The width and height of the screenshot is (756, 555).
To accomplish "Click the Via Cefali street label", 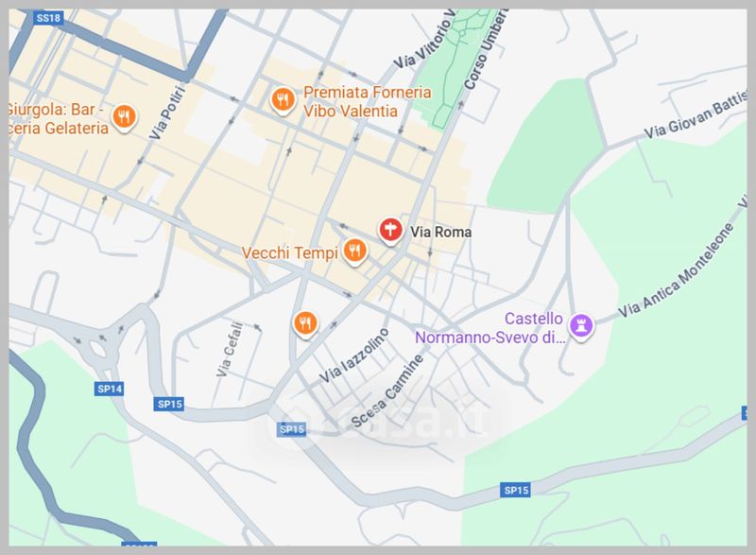I will point(229,350).
